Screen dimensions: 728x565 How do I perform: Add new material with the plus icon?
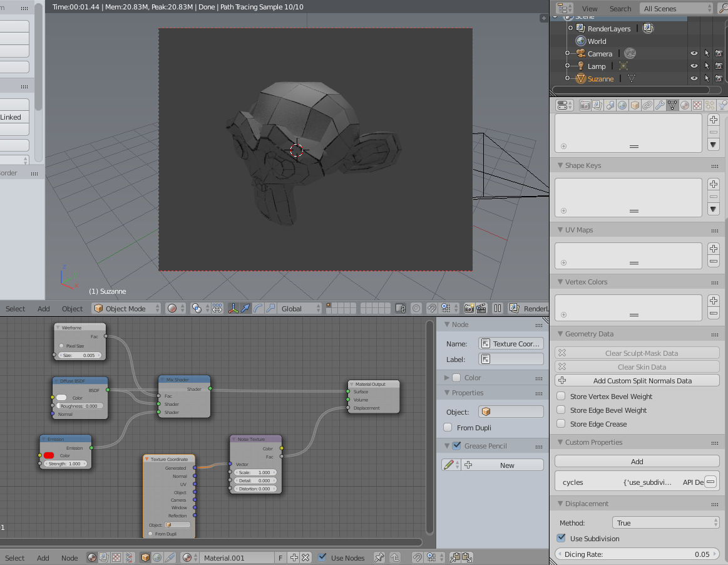click(294, 557)
